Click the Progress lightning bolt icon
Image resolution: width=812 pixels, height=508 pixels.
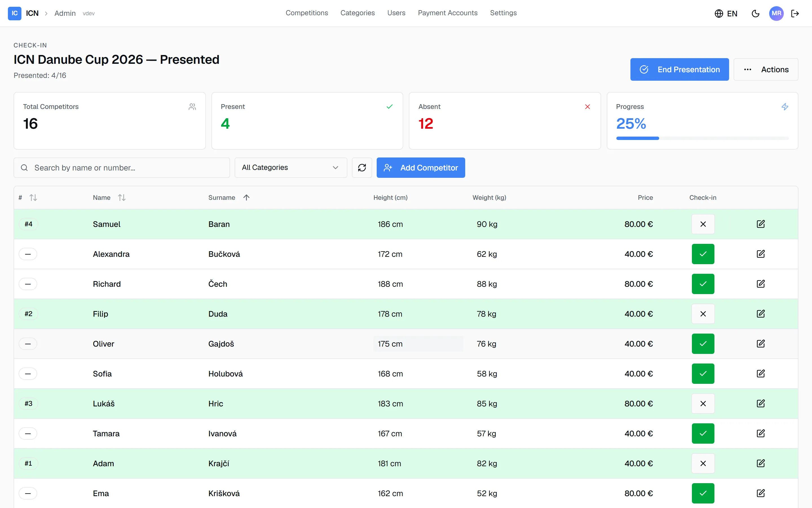tap(785, 107)
